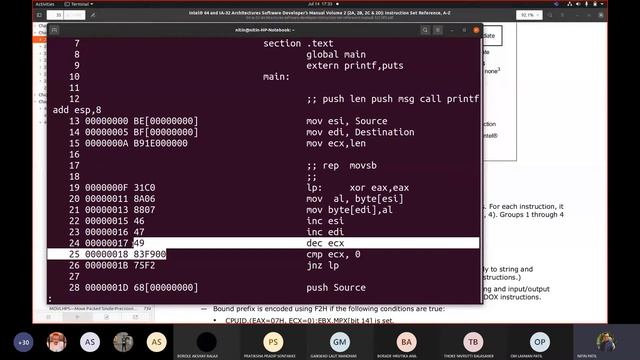Click the 'Bound prefix is encoded' PDF text
Viewport: 640px width, 360px height.
pos(329,309)
